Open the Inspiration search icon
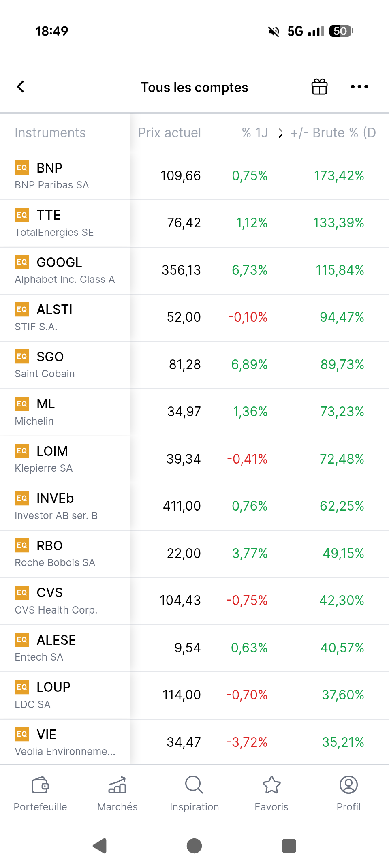This screenshot has width=389, height=868. coord(194,785)
